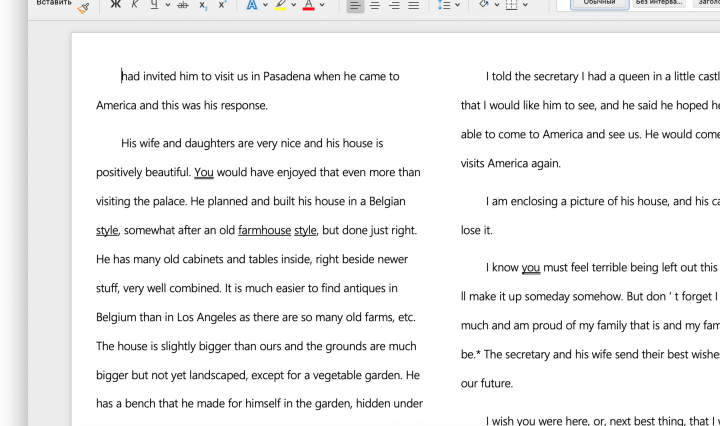This screenshot has height=426, width=720.
Task: Click the underlined "you" after "I know"
Action: (531, 268)
